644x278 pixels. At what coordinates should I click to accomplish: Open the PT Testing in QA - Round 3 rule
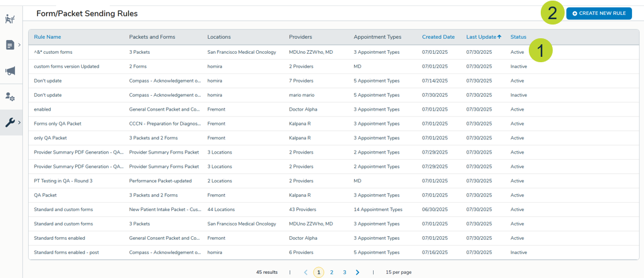tap(63, 181)
